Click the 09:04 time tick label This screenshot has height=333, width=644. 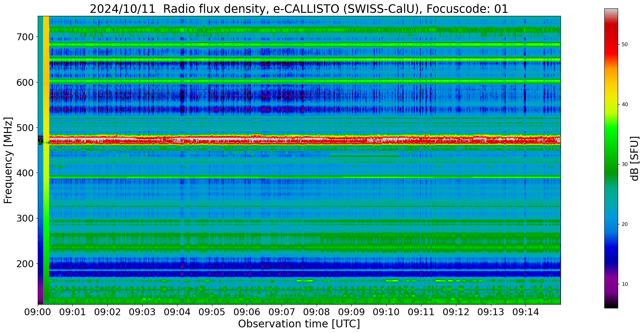click(177, 312)
